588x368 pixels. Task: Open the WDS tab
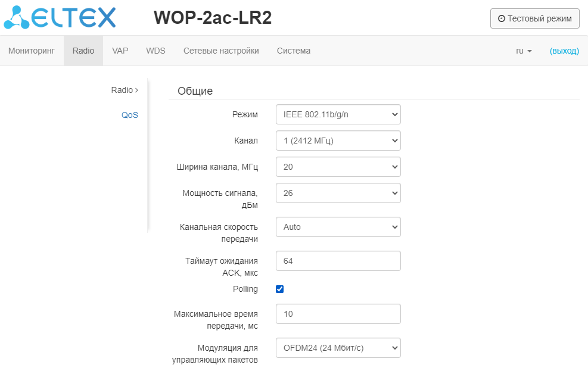click(155, 51)
